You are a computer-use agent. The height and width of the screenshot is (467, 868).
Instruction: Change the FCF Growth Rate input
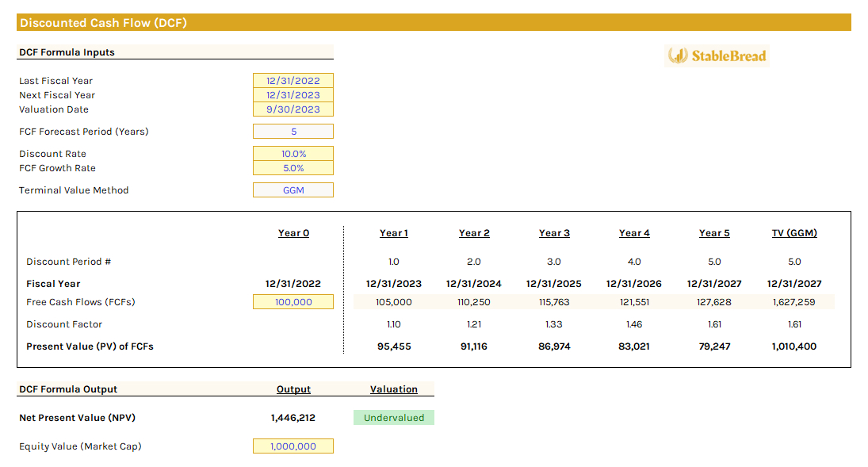point(293,167)
